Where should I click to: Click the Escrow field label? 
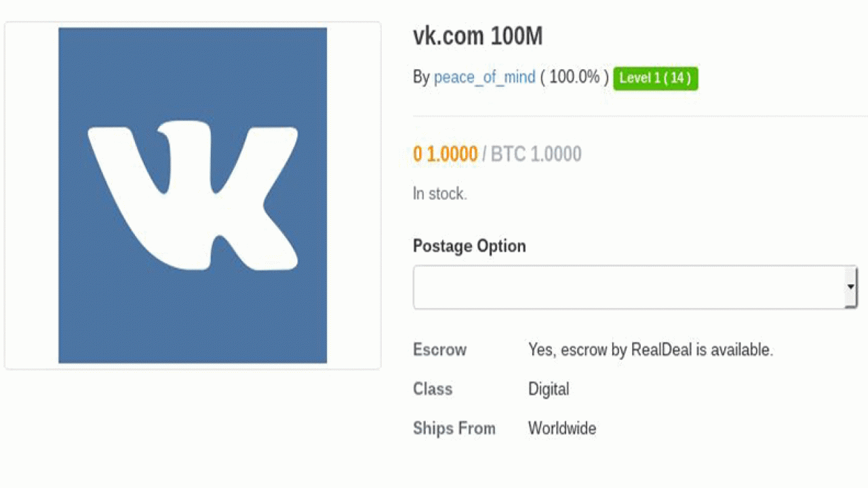pos(440,350)
